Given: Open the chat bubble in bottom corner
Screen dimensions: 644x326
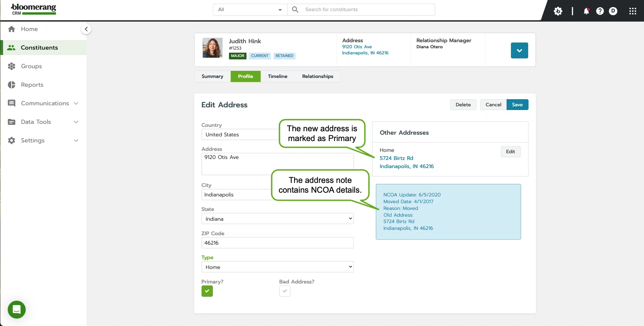Looking at the screenshot, I should [17, 309].
